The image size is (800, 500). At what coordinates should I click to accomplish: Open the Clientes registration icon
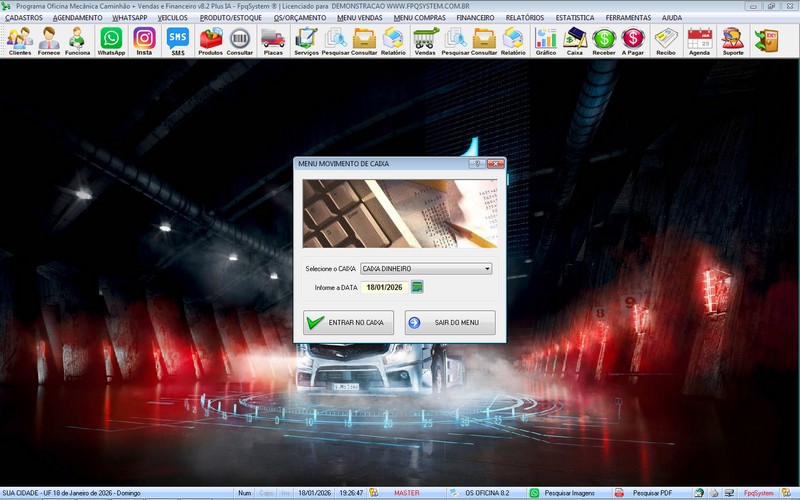(x=19, y=40)
